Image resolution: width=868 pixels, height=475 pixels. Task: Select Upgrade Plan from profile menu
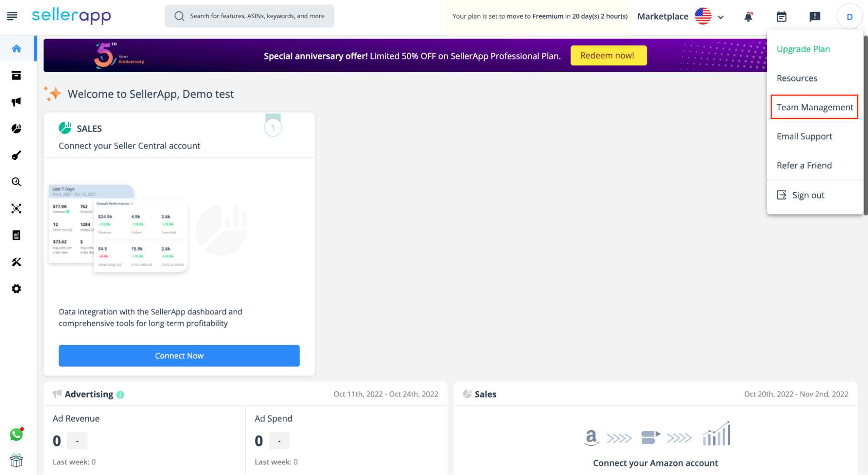[x=803, y=49]
